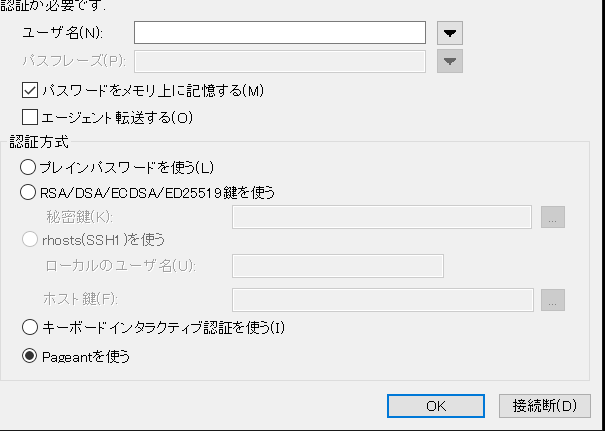Select Pageantを使う radio button
This screenshot has height=431, width=605.
point(30,356)
